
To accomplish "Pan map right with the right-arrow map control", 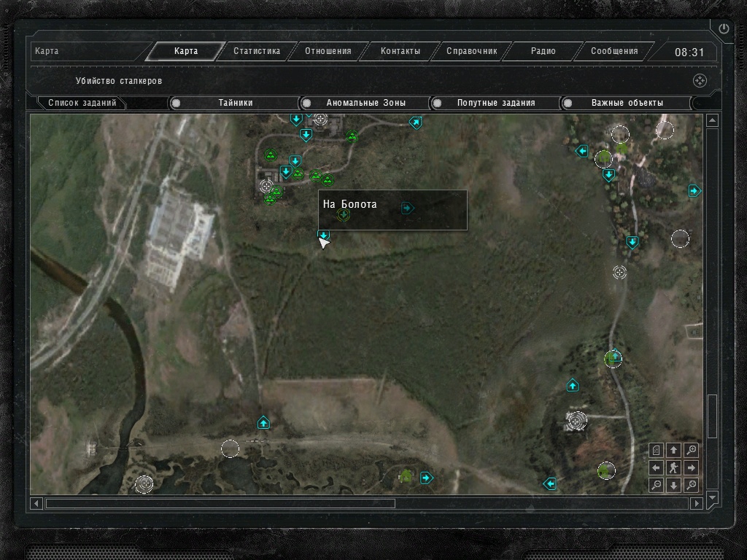I will tap(691, 467).
